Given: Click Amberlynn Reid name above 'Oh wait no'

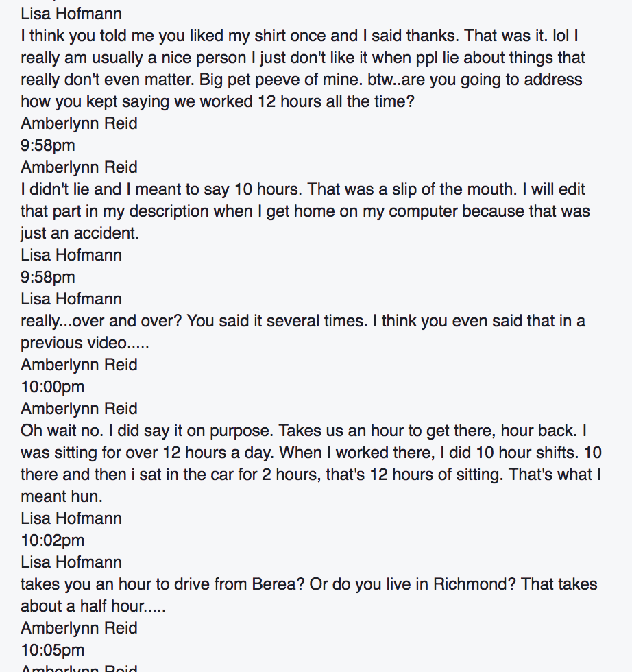Looking at the screenshot, I should (x=79, y=409).
